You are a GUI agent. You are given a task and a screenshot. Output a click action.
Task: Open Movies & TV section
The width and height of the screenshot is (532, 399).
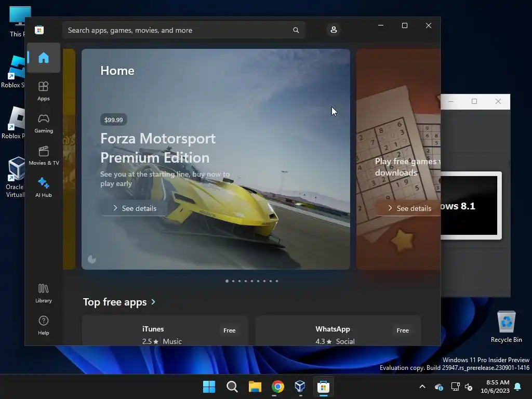[44, 156]
